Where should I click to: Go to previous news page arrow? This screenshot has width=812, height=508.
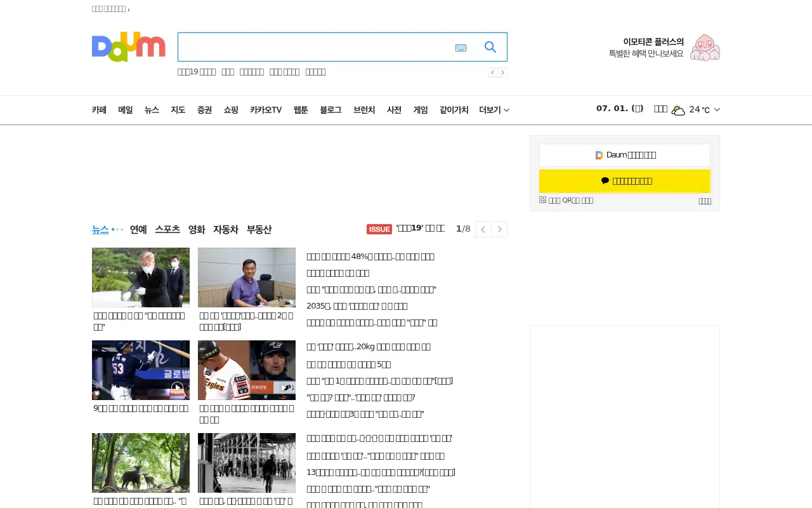(x=483, y=229)
